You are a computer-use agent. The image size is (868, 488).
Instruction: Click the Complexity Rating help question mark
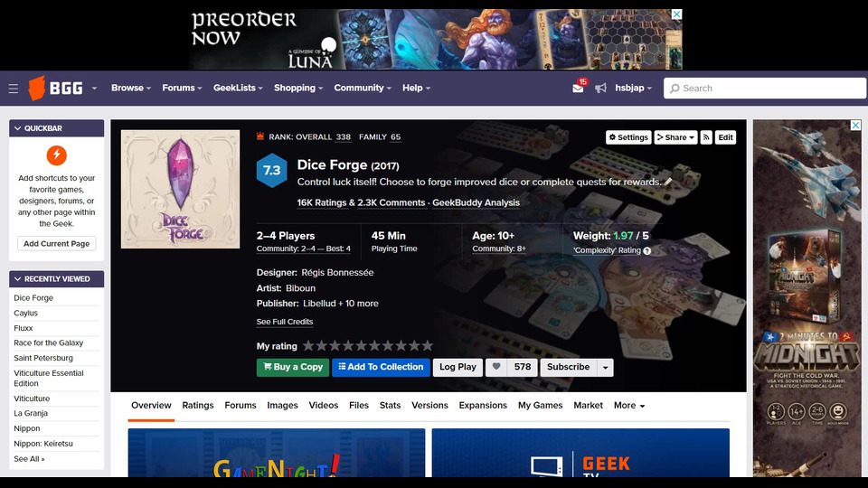[647, 250]
